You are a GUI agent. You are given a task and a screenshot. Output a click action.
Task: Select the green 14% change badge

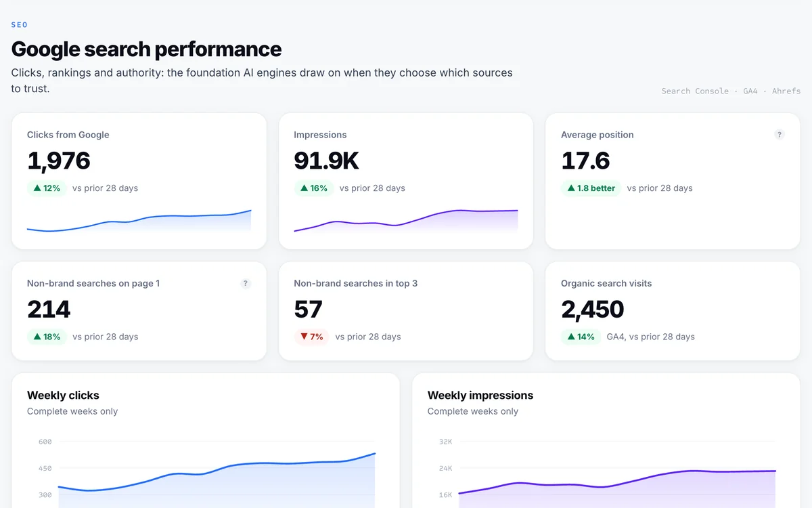pos(581,337)
